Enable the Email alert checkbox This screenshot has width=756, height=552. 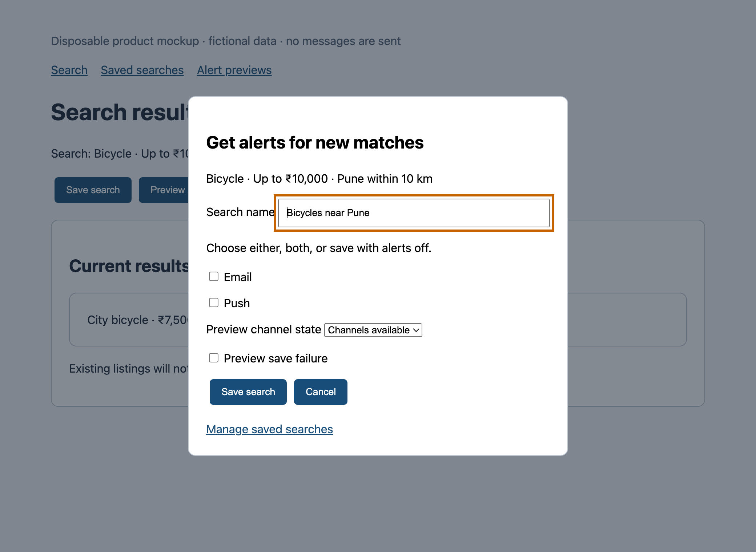pyautogui.click(x=214, y=277)
